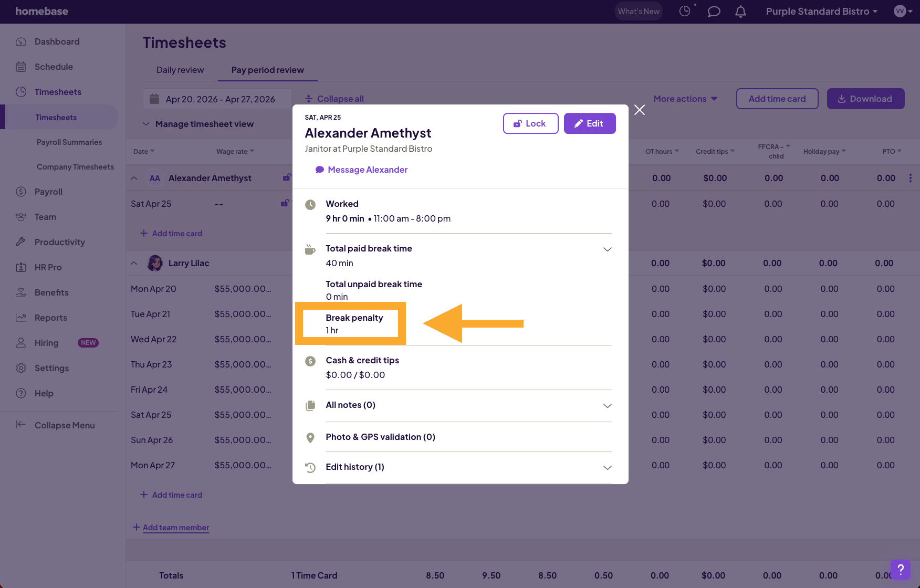Screen dimensions: 920x588
Task: Click the calendar icon in date range field
Action: [x=154, y=99]
